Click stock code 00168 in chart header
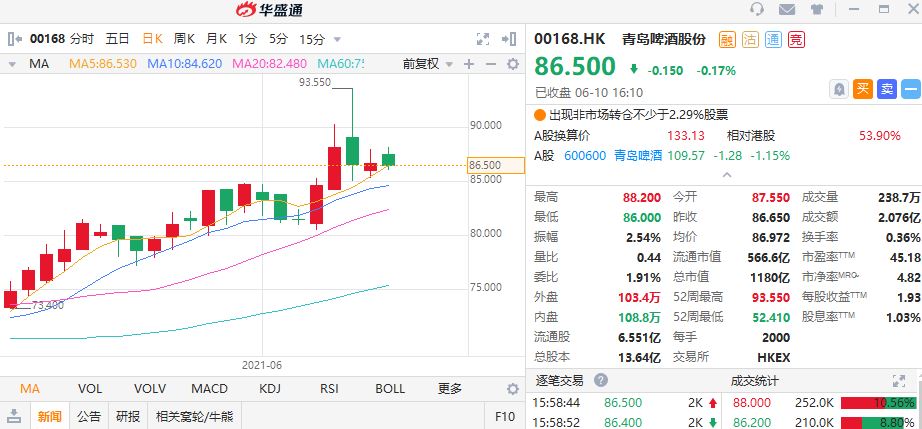This screenshot has height=429, width=922. [47, 39]
